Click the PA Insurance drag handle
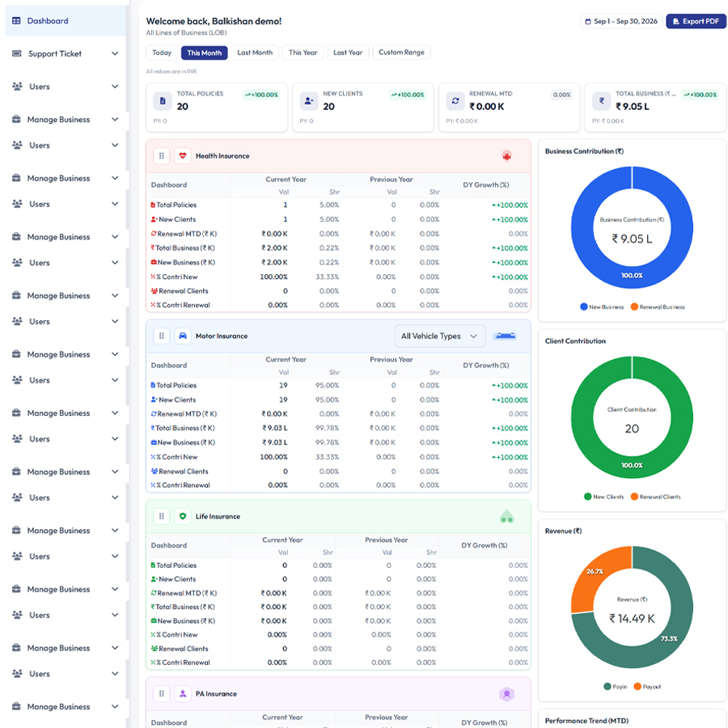Image resolution: width=728 pixels, height=728 pixels. pyautogui.click(x=162, y=694)
